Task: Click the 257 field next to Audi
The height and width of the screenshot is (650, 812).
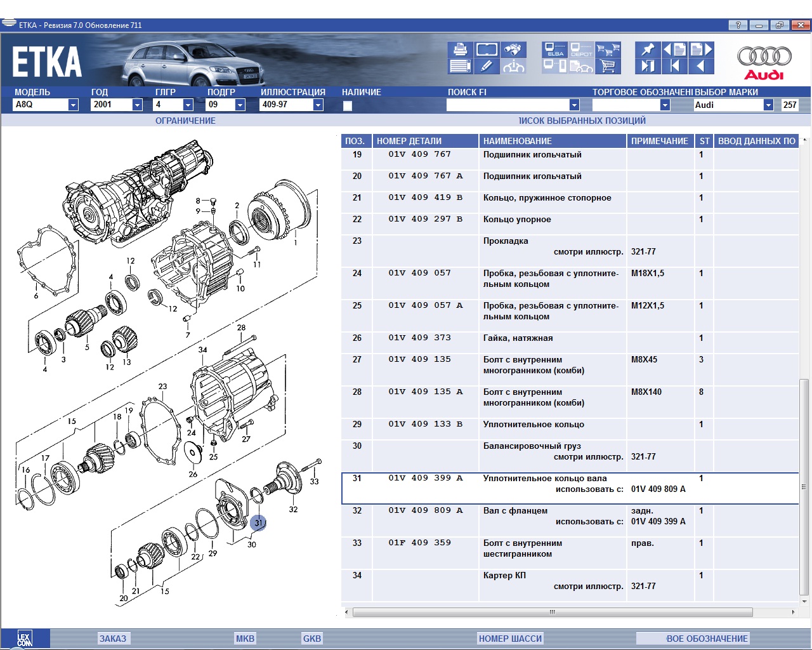Action: point(789,105)
